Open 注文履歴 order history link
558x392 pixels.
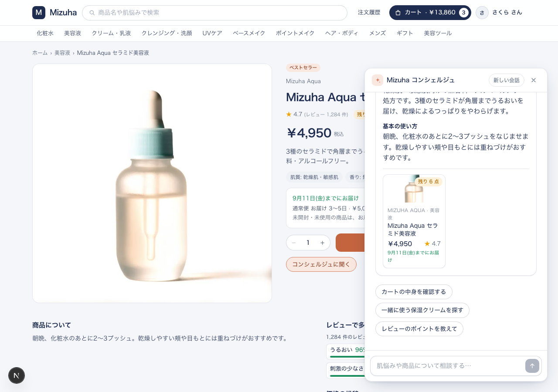tap(369, 13)
